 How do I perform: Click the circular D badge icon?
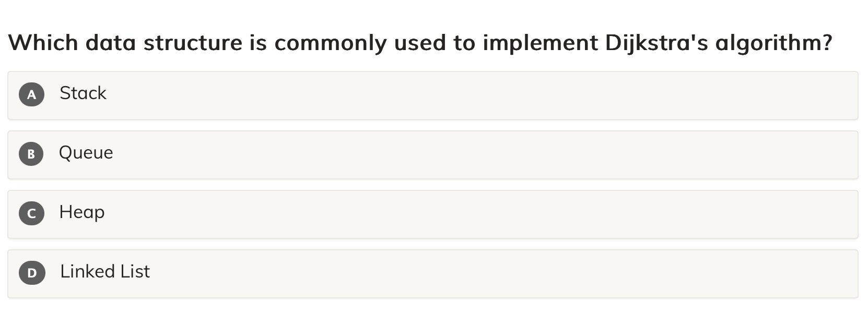(32, 273)
